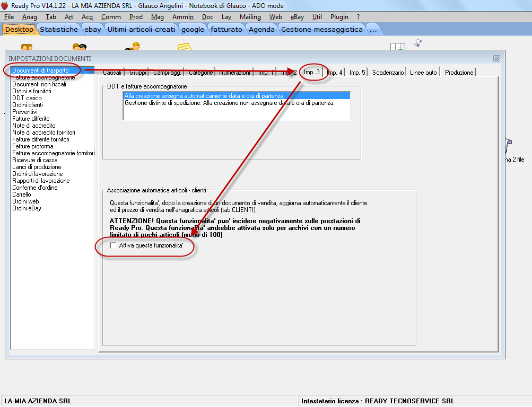
Task: Choose 'Ordini di lavorazione' document type
Action: [53, 174]
